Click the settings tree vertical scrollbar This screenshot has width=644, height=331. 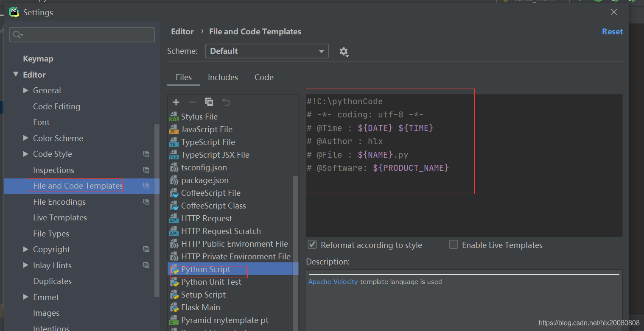click(x=157, y=210)
